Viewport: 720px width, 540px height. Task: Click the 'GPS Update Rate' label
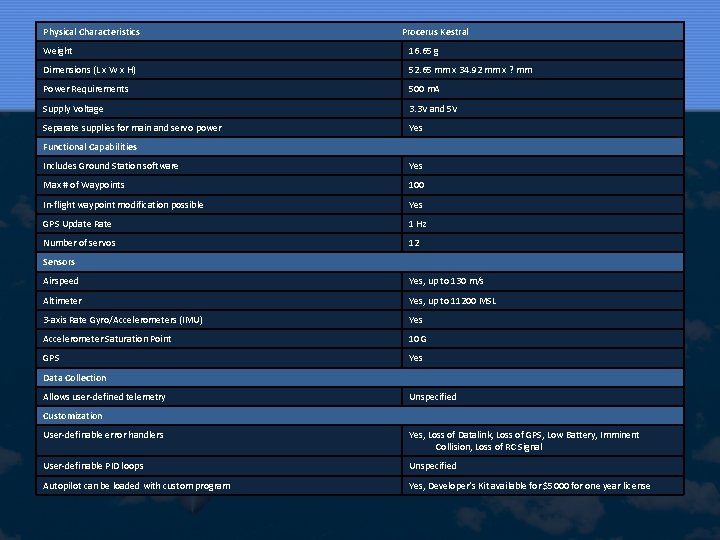pyautogui.click(x=77, y=224)
